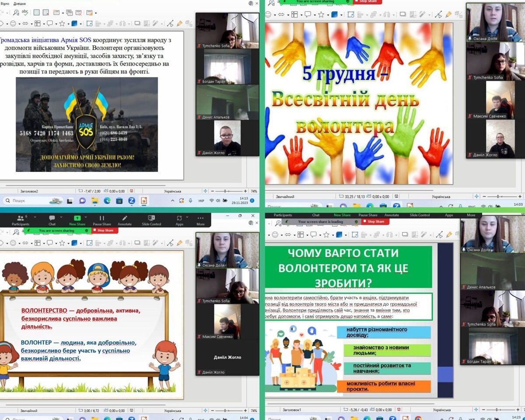Select the callout shapes tool in the Армія SOS window
The image size is (525, 420).
(49, 23)
